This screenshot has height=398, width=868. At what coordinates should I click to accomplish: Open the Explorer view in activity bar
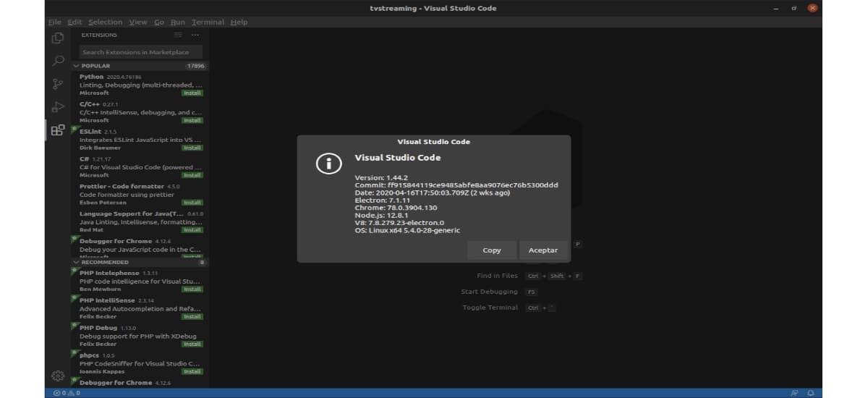[58, 38]
